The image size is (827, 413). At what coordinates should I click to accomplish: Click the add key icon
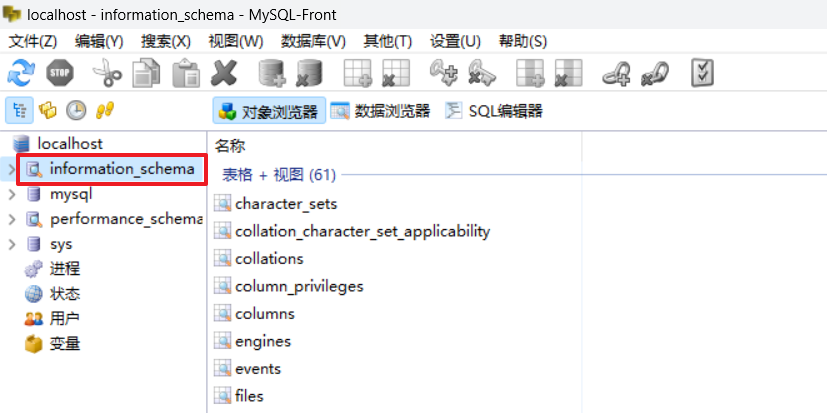tap(443, 72)
